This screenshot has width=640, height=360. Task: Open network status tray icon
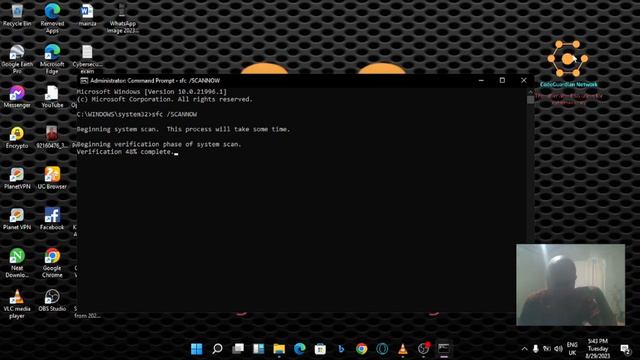[547, 349]
